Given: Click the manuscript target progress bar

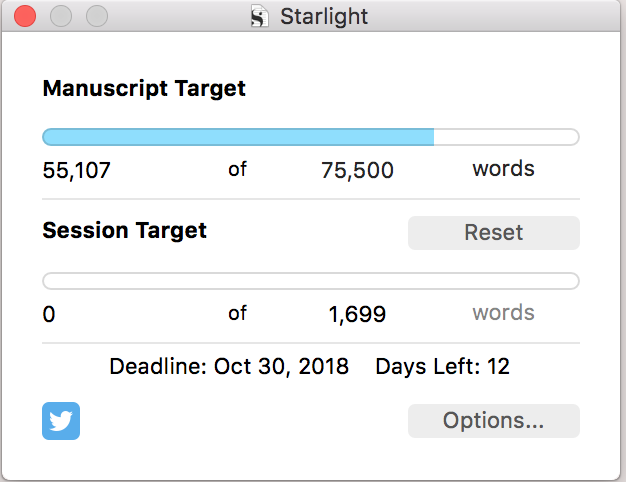Looking at the screenshot, I should (310, 137).
